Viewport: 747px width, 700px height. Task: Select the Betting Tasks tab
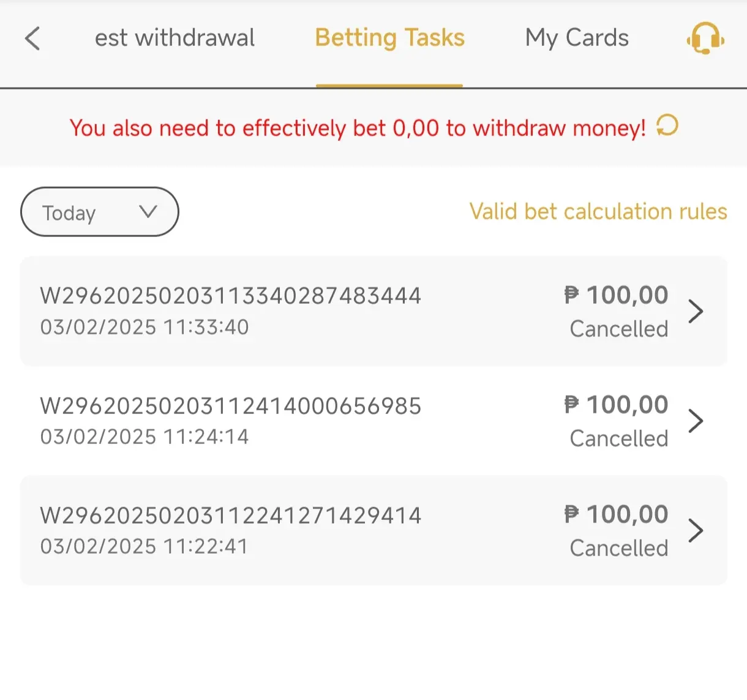389,38
